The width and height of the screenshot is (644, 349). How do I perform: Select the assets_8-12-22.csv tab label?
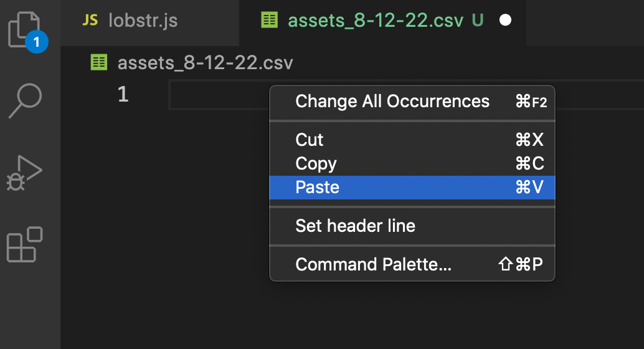tap(376, 20)
